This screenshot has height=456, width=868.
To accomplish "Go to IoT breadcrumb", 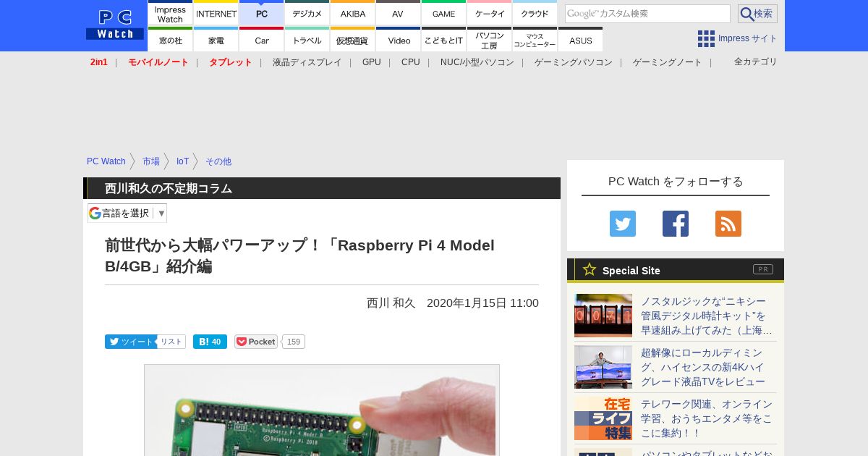I will click(182, 161).
